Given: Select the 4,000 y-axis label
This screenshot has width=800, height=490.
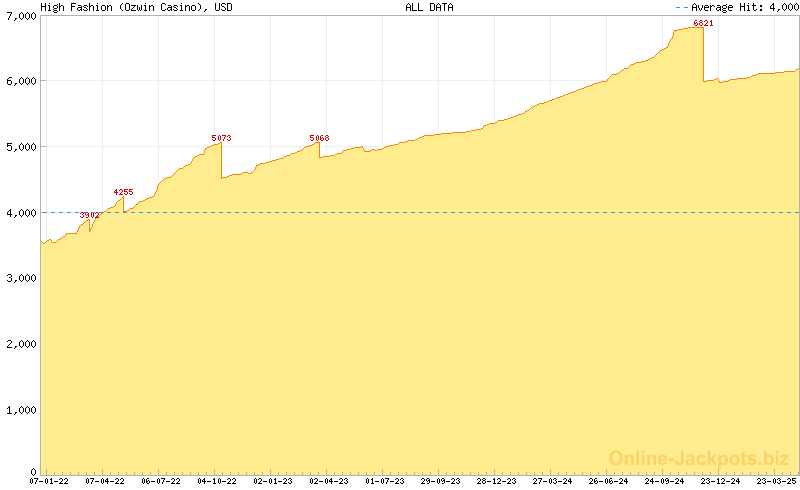Looking at the screenshot, I should (20, 212).
